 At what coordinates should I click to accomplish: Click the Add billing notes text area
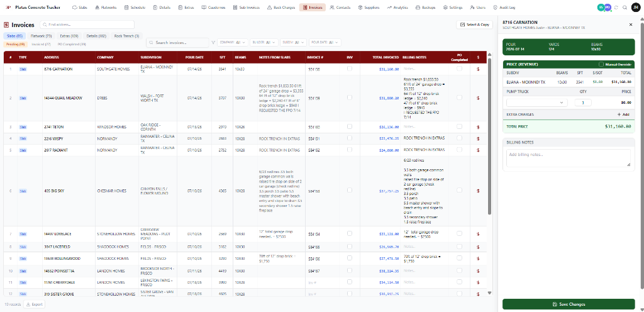point(569,158)
